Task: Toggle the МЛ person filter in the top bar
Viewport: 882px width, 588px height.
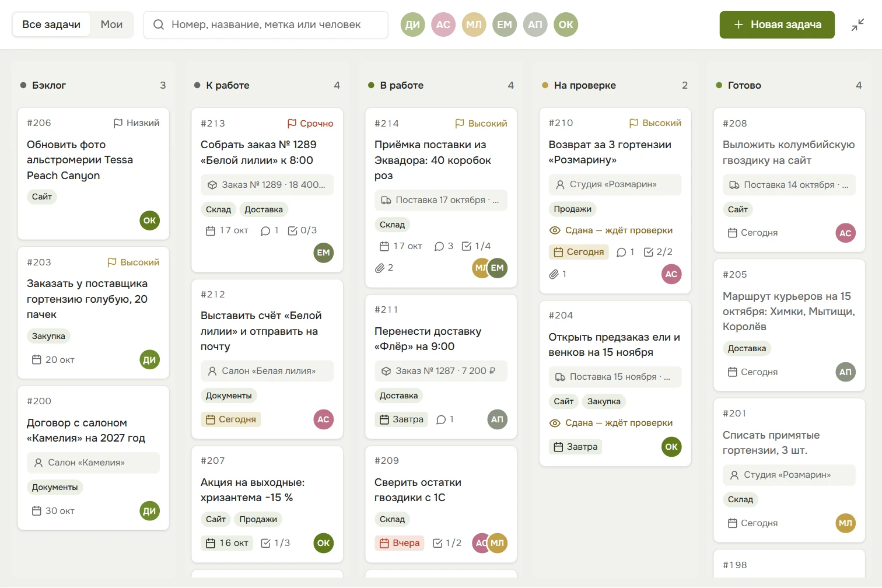Action: [x=474, y=24]
